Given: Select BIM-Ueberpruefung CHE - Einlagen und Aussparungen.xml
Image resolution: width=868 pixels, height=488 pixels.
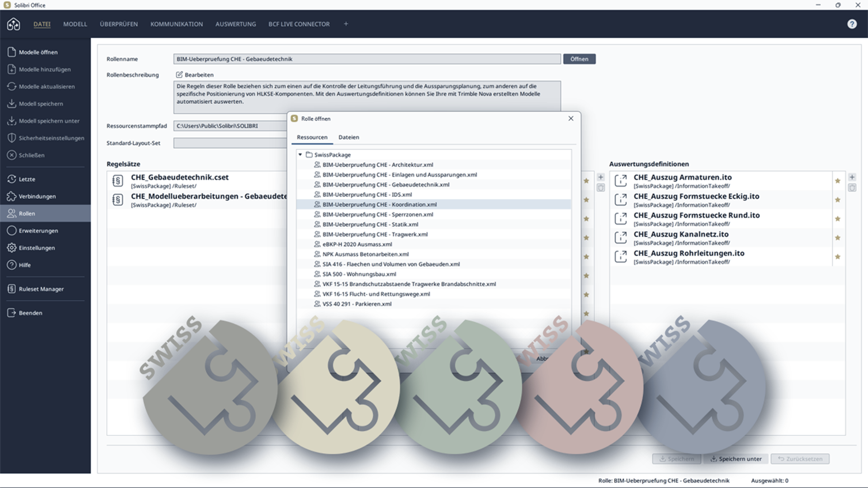Looking at the screenshot, I should [434, 174].
